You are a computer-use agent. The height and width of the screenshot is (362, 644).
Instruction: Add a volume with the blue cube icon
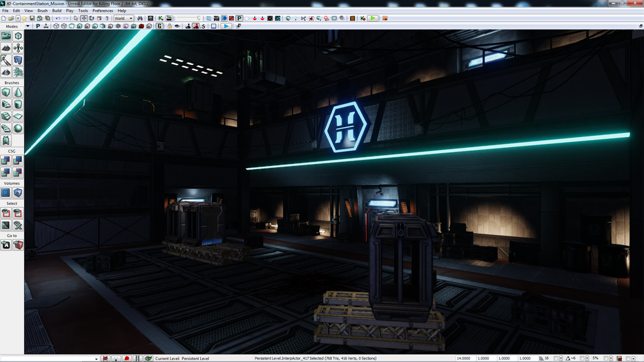click(x=18, y=193)
